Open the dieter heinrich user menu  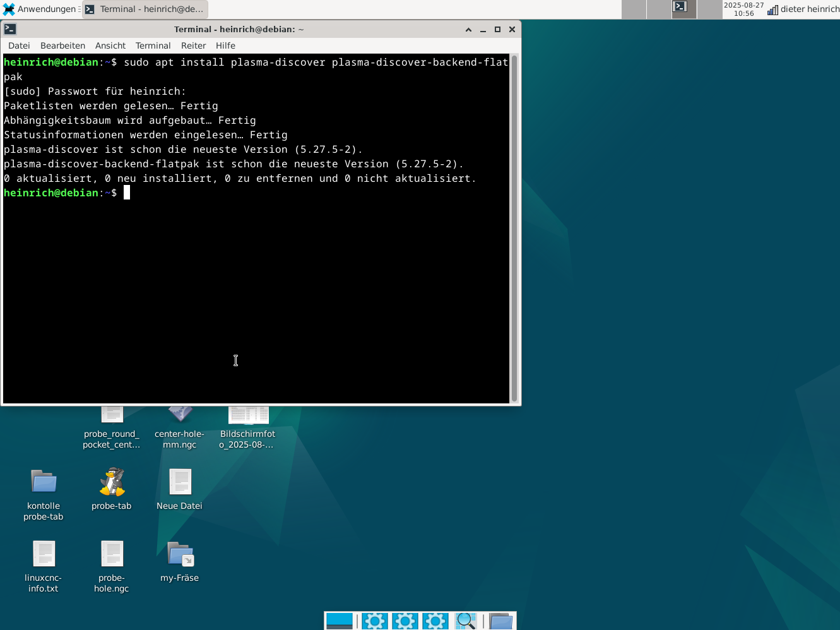(810, 9)
